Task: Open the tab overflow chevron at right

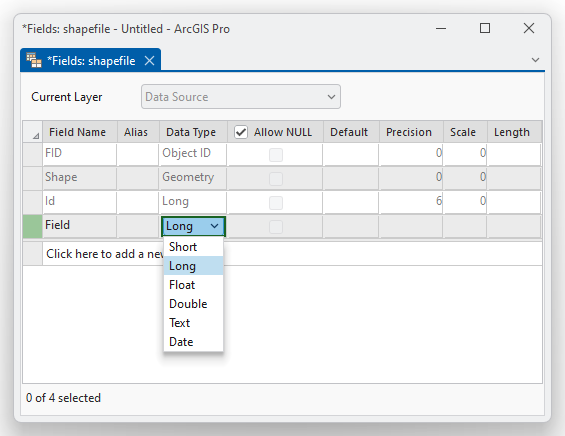Action: click(x=535, y=60)
